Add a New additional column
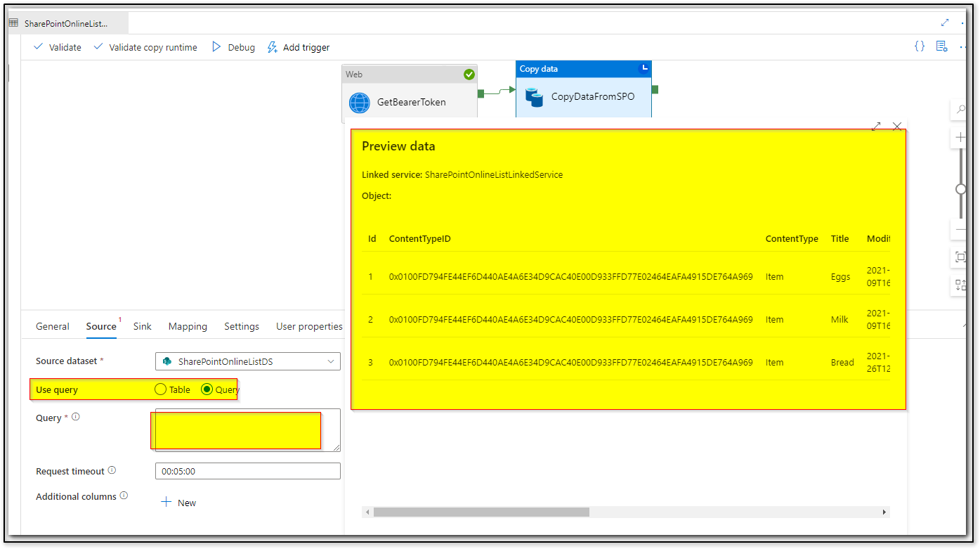Image resolution: width=980 pixels, height=549 pixels. point(178,503)
